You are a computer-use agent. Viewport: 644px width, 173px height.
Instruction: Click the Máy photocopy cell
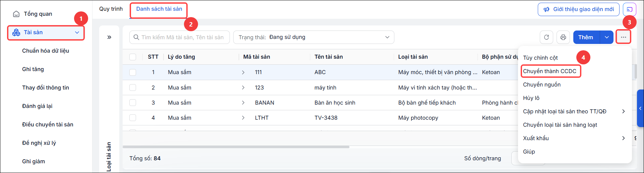[x=418, y=118]
